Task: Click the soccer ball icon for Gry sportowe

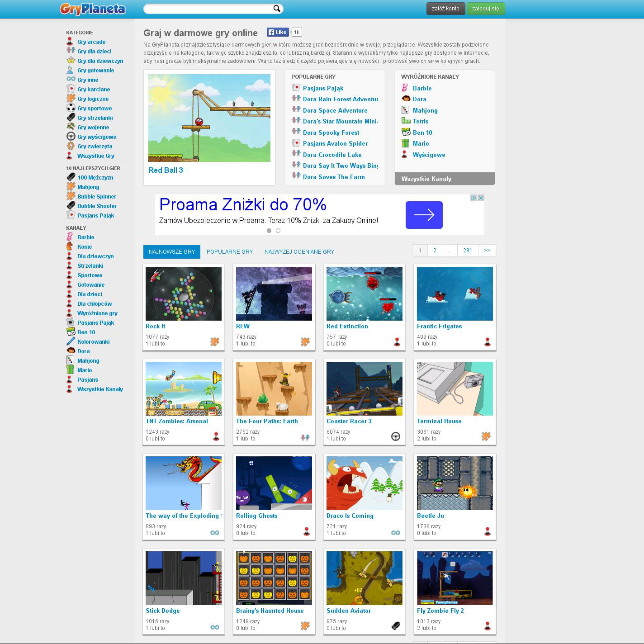Action: coord(71,108)
